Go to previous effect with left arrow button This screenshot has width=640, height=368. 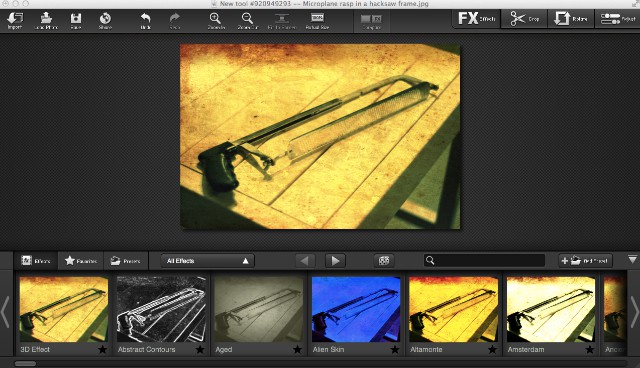304,261
